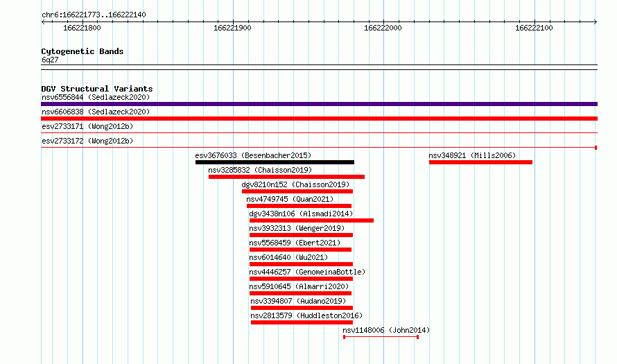Click the red bar under nsv4749745
Image resolution: width=617 pixels, height=364 pixels.
point(299,206)
